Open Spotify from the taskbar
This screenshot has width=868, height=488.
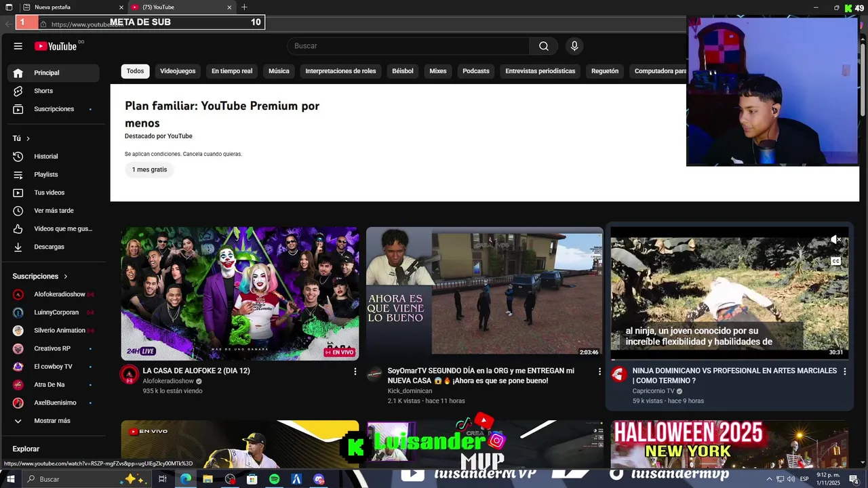point(274,479)
